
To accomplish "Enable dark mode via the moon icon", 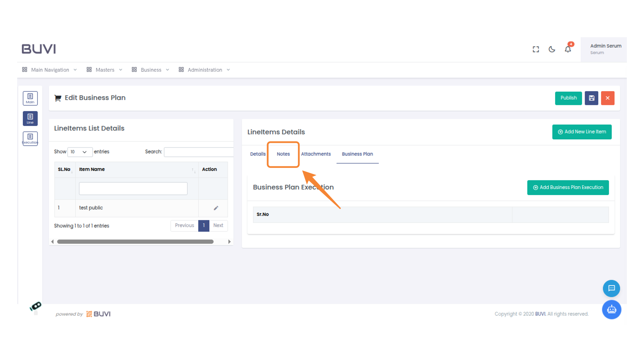I will point(552,49).
